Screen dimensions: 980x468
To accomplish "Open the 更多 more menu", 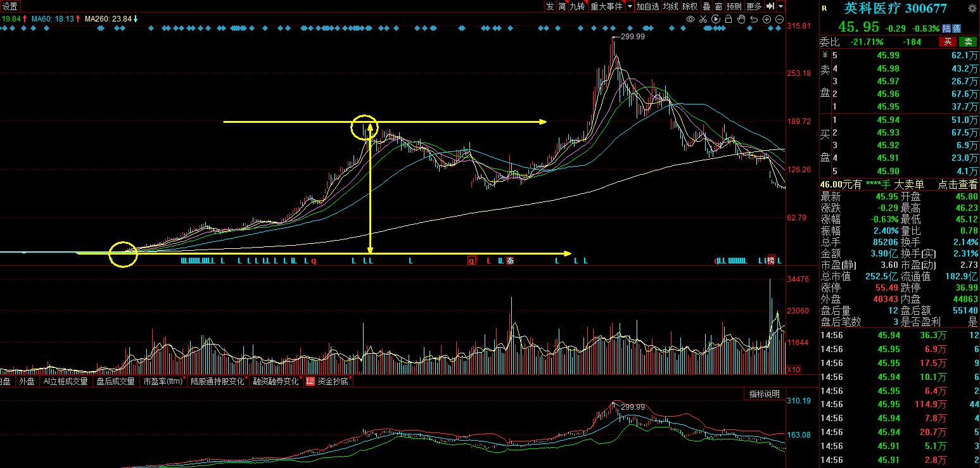I will click(754, 6).
